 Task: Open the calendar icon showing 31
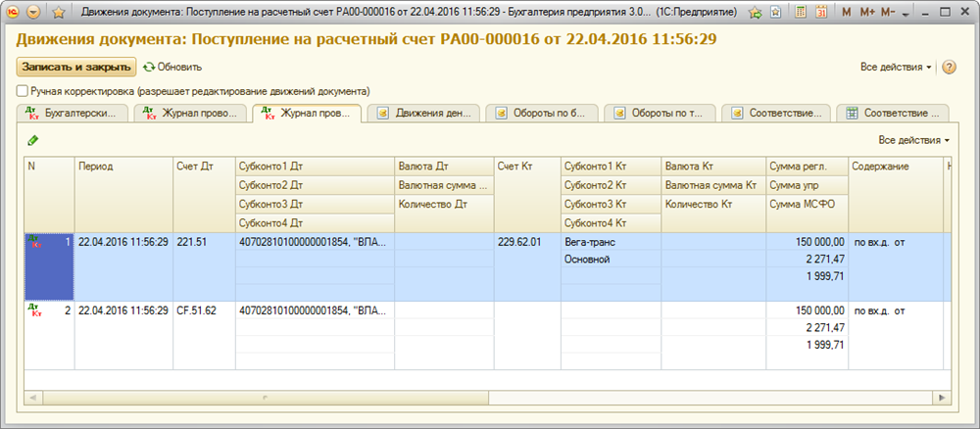click(x=820, y=13)
